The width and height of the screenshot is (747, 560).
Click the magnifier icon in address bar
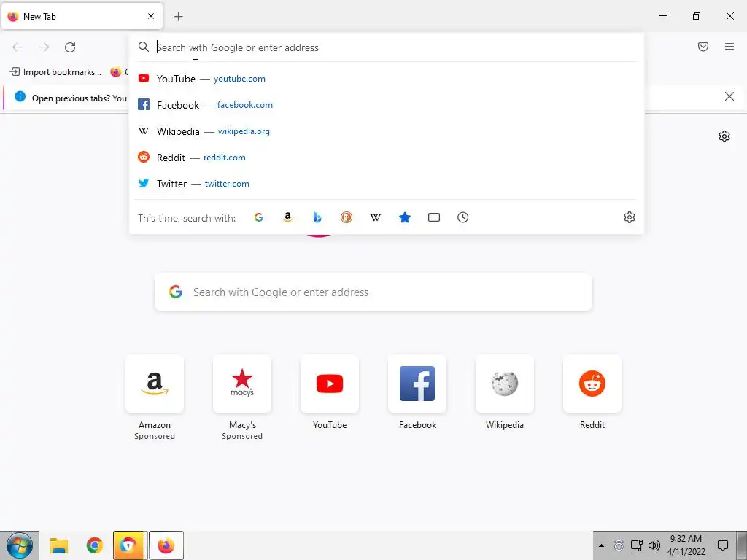pyautogui.click(x=144, y=47)
